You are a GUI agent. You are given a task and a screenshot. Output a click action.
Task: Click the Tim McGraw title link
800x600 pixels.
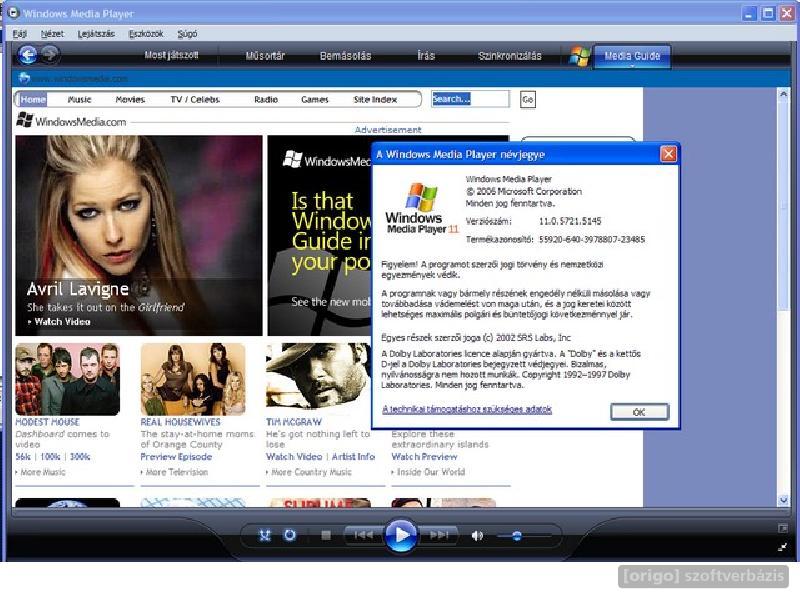[294, 422]
